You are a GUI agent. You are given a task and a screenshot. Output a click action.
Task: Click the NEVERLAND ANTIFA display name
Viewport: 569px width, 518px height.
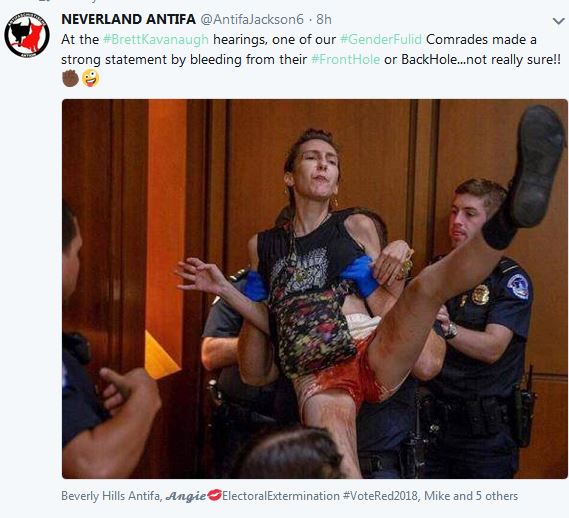click(x=128, y=19)
